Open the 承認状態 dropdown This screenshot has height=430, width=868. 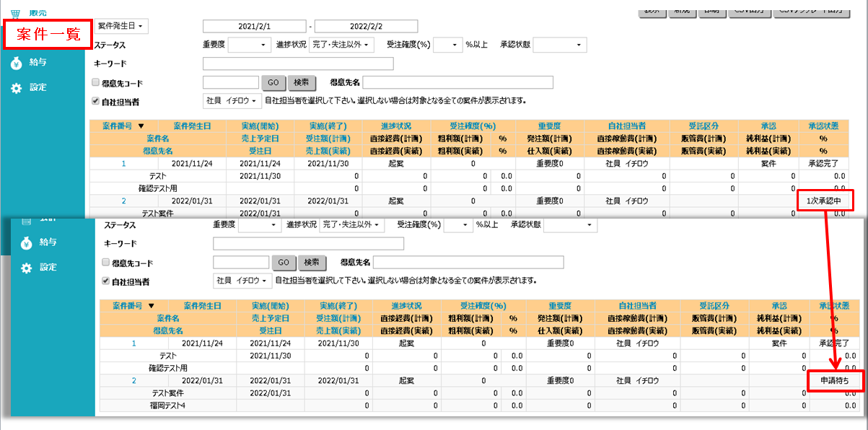pyautogui.click(x=560, y=44)
